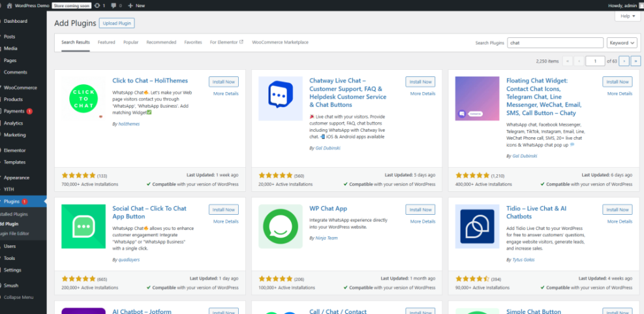The image size is (644, 314).
Task: Open Click to Chat – HoliThemes title
Action: (x=150, y=80)
